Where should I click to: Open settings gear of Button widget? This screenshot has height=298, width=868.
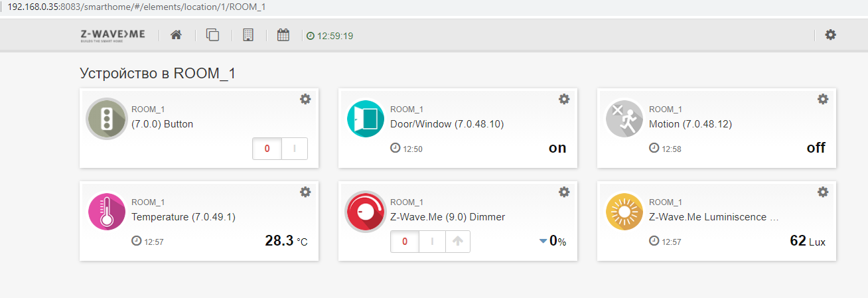coord(305,99)
